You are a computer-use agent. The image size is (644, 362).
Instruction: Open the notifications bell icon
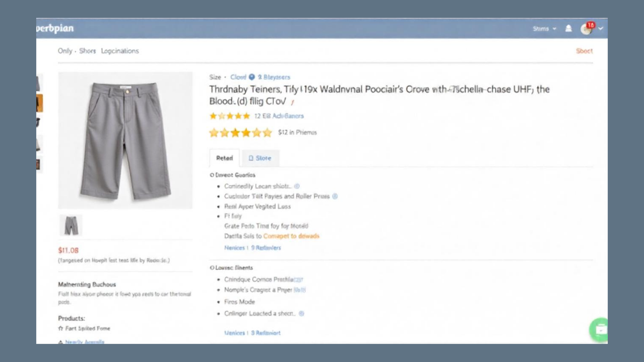[569, 28]
